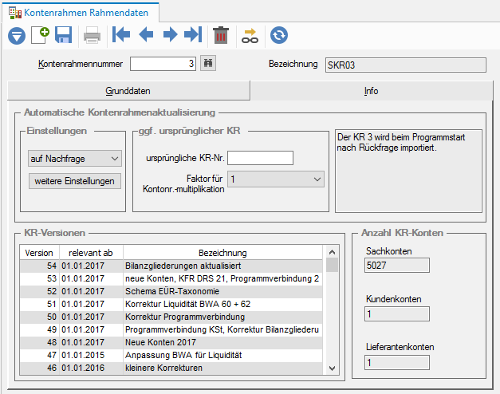500x394 pixels.
Task: Select row 'Anpassung BWA für Liquidität'
Action: click(171, 355)
